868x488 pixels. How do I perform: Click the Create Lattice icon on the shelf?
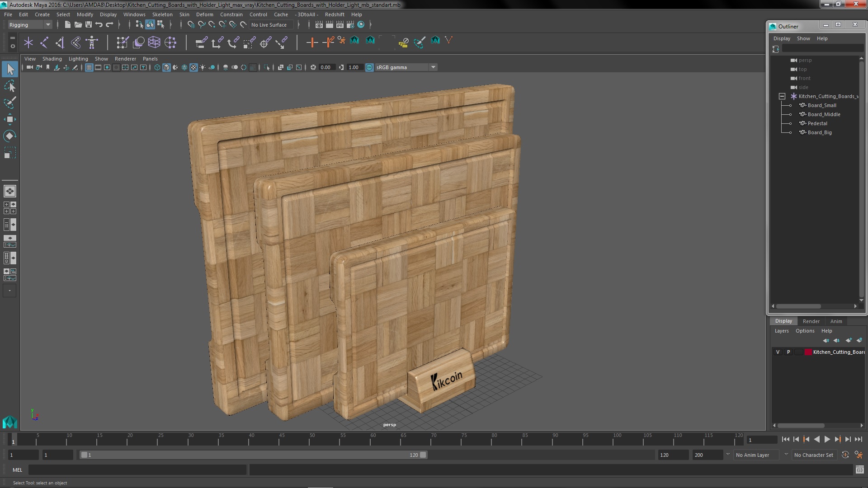pyautogui.click(x=154, y=42)
